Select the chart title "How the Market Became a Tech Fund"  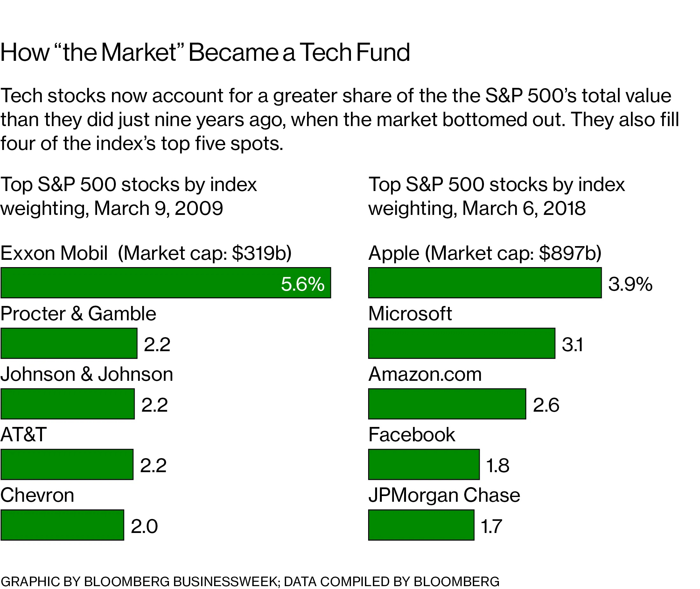click(x=205, y=53)
